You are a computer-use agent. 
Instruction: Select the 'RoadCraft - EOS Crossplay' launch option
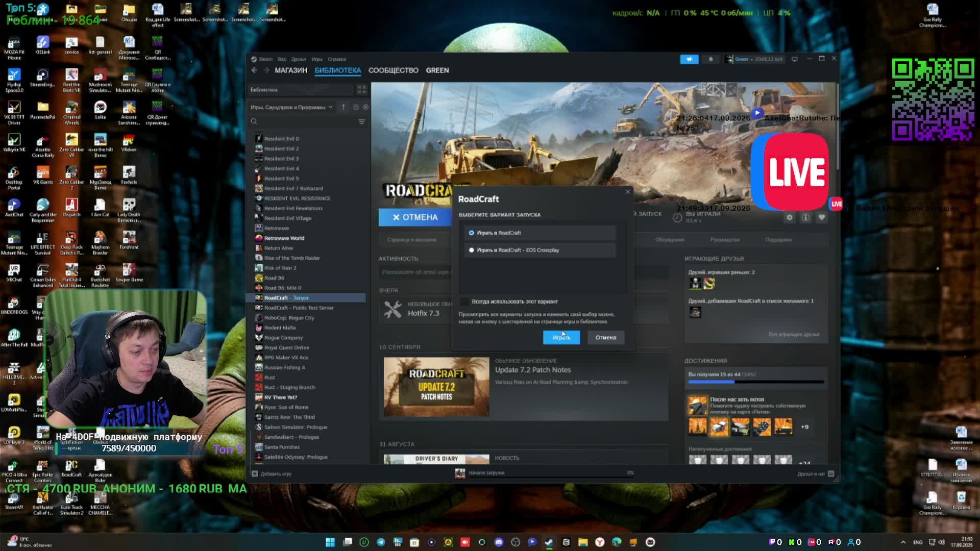(x=540, y=250)
